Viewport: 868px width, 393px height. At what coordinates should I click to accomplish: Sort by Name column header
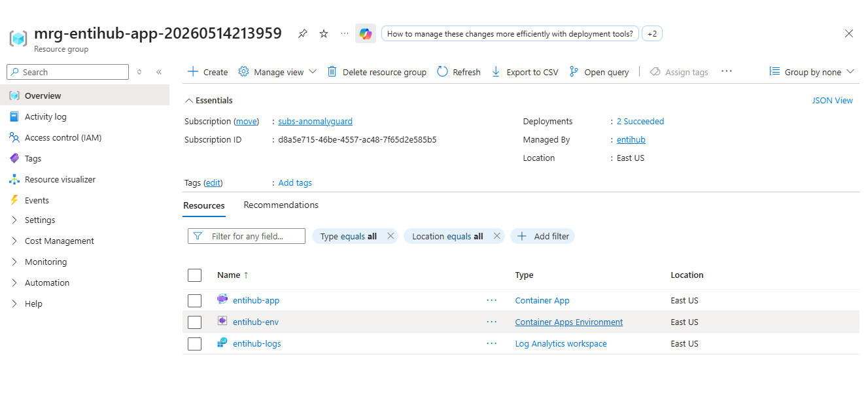coord(233,275)
